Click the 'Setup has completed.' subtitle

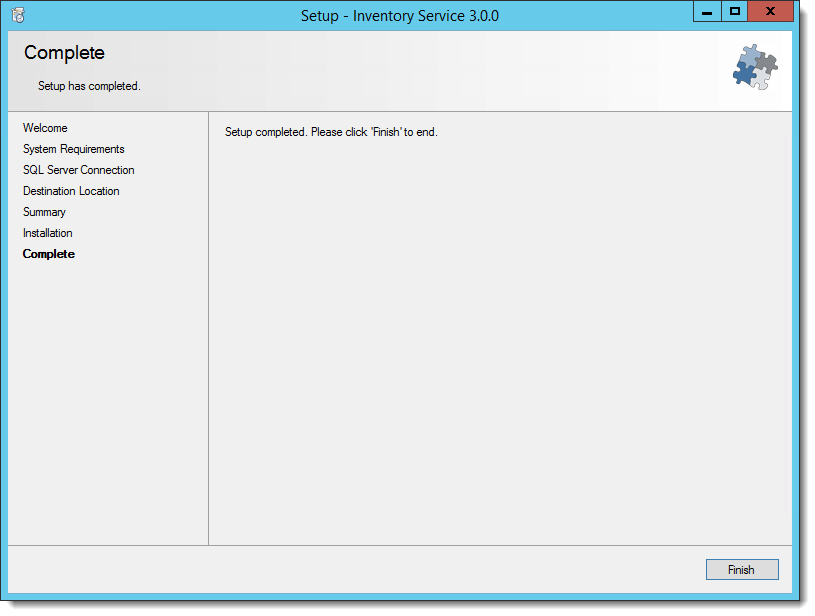tap(89, 86)
